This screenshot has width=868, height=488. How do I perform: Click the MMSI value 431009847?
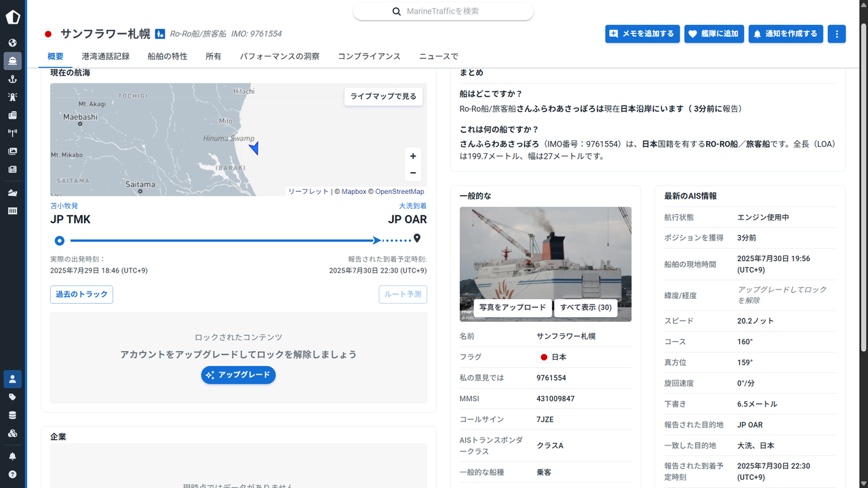pos(555,399)
